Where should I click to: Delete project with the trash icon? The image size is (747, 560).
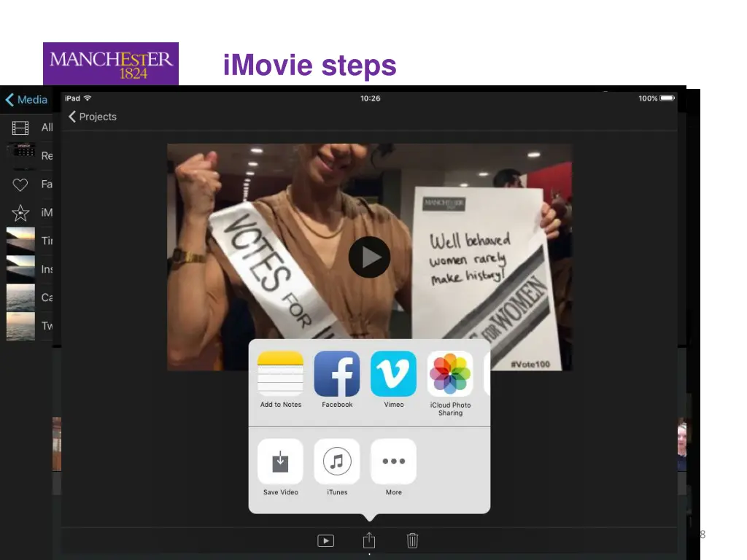tap(413, 540)
